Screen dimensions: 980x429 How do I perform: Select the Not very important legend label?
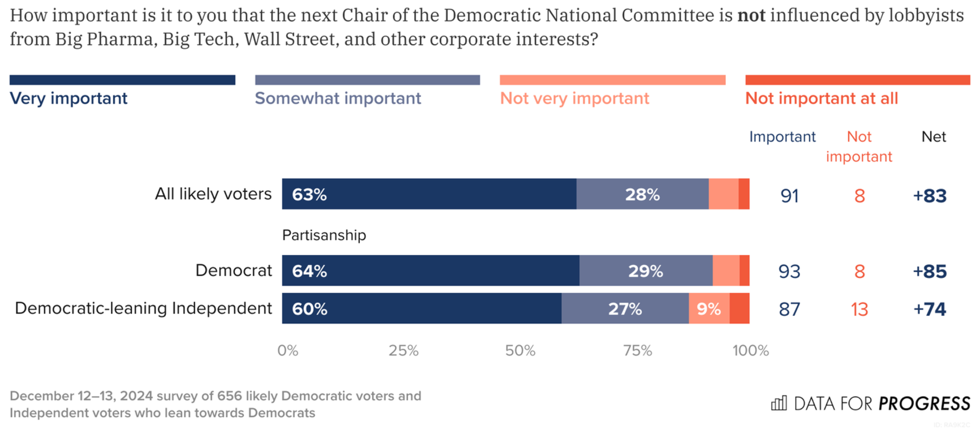click(574, 98)
